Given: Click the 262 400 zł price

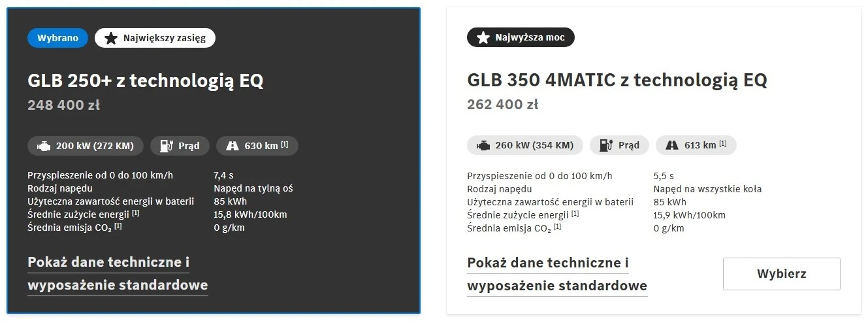Looking at the screenshot, I should [x=503, y=105].
